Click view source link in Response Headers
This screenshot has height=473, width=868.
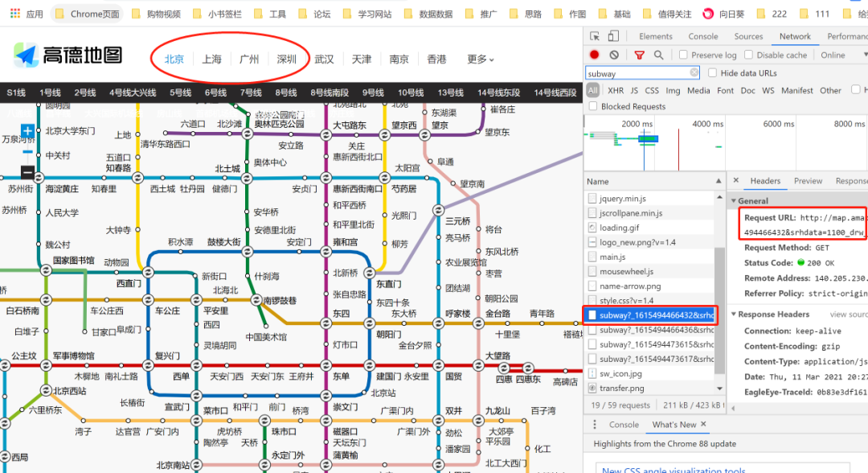pyautogui.click(x=849, y=314)
